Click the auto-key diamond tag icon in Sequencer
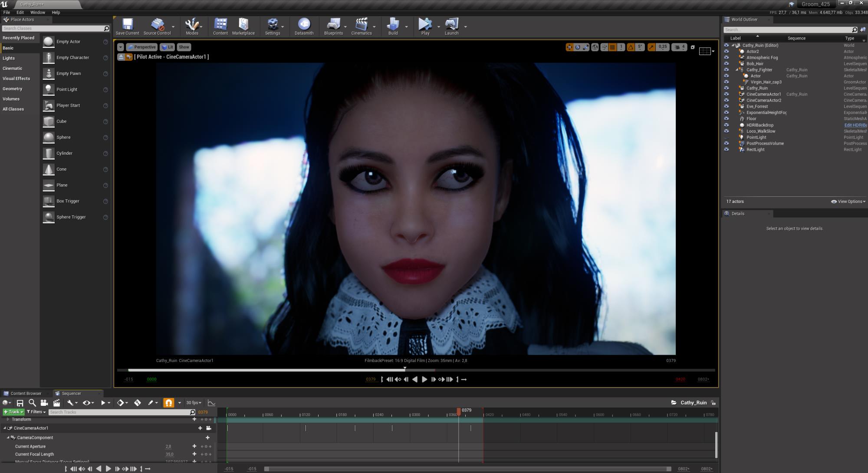 138,403
